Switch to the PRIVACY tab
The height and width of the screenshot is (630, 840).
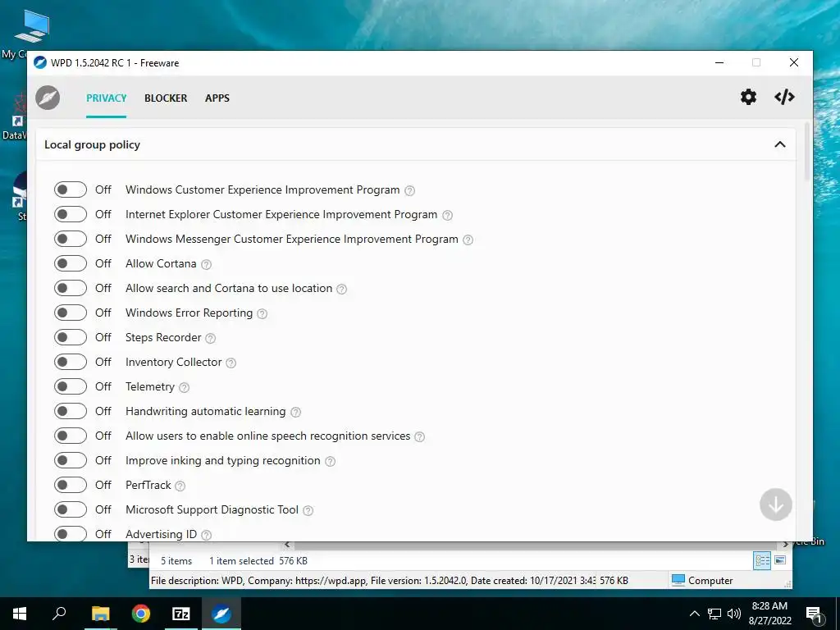click(106, 98)
